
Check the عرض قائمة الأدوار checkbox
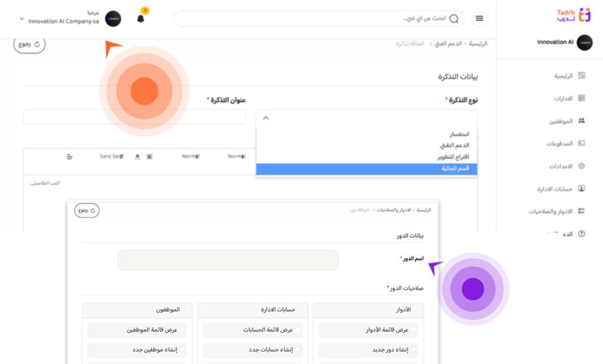(x=413, y=329)
